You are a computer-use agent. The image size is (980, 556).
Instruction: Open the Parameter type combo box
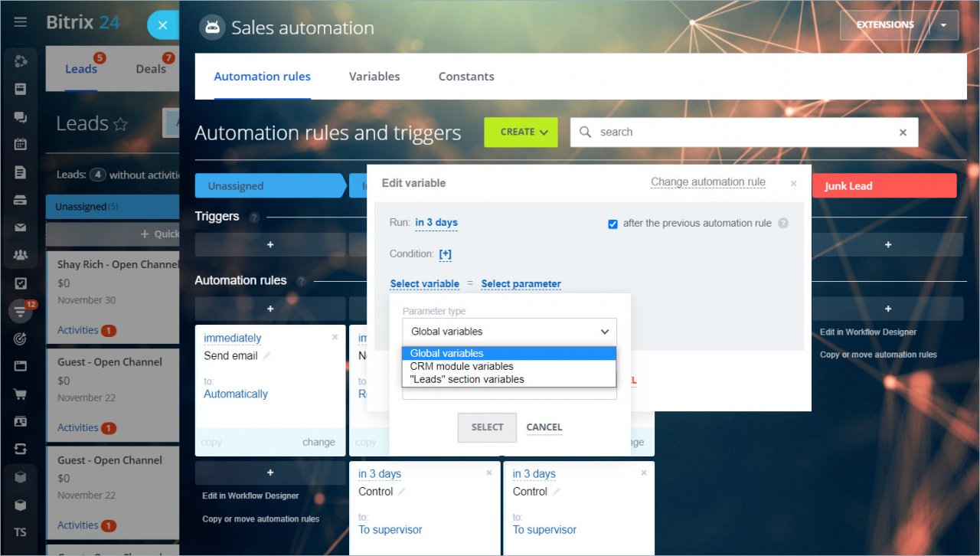pyautogui.click(x=509, y=332)
